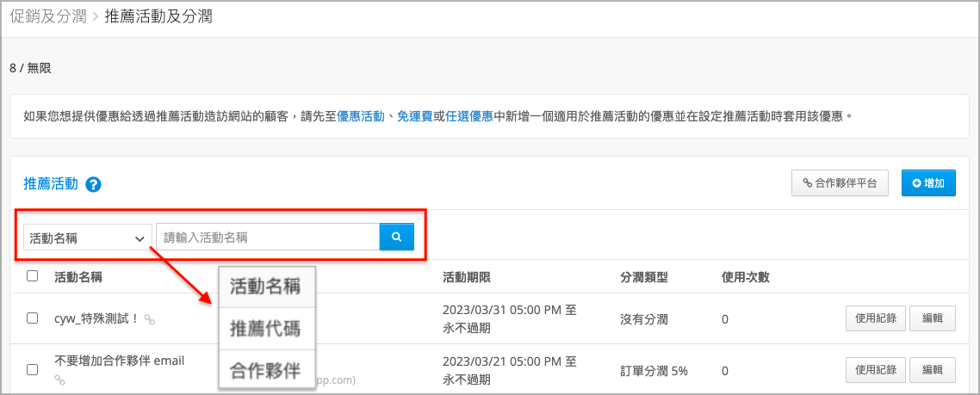Choose 合作夥伴 in the dropdown list
Viewport: 980px width, 395px height.
click(x=265, y=370)
